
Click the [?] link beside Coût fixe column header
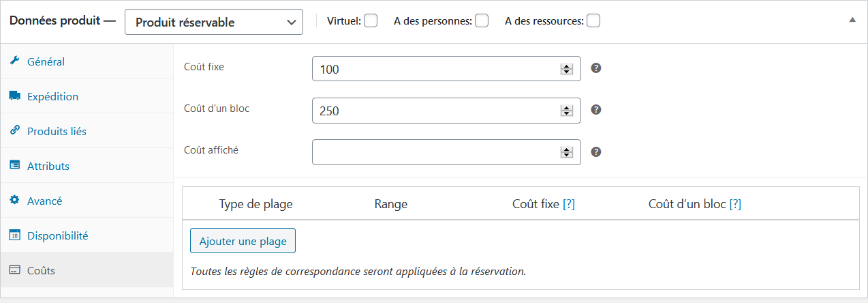[x=569, y=204]
